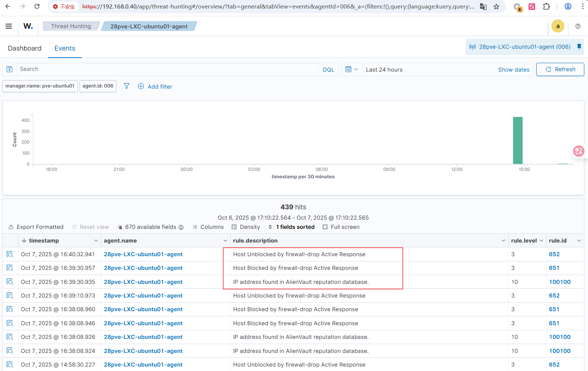Select the Threat Hunting breadcrumb
588x371 pixels.
point(71,26)
